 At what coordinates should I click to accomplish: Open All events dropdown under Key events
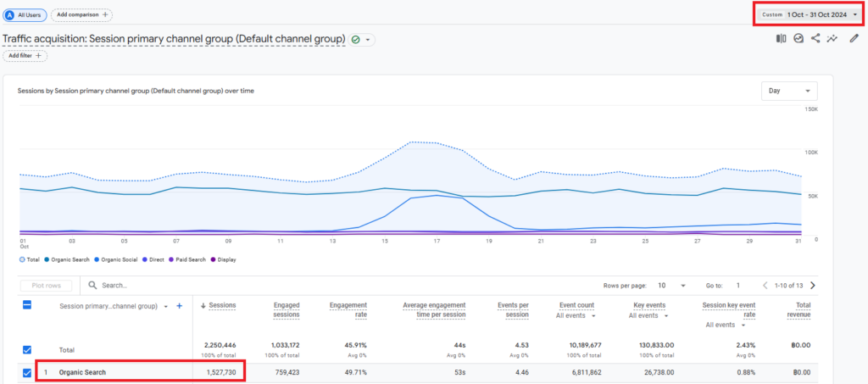click(x=648, y=315)
